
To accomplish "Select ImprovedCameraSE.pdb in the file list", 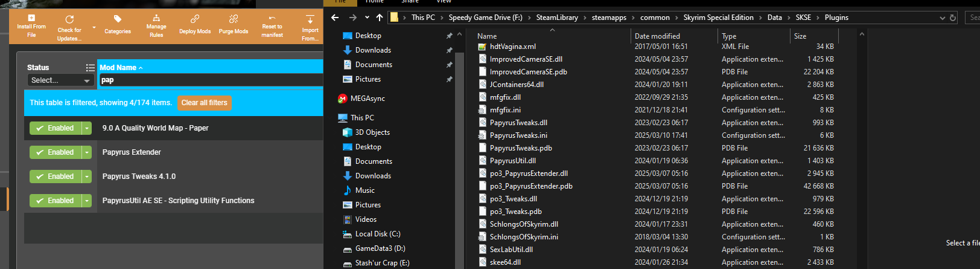I will 528,72.
